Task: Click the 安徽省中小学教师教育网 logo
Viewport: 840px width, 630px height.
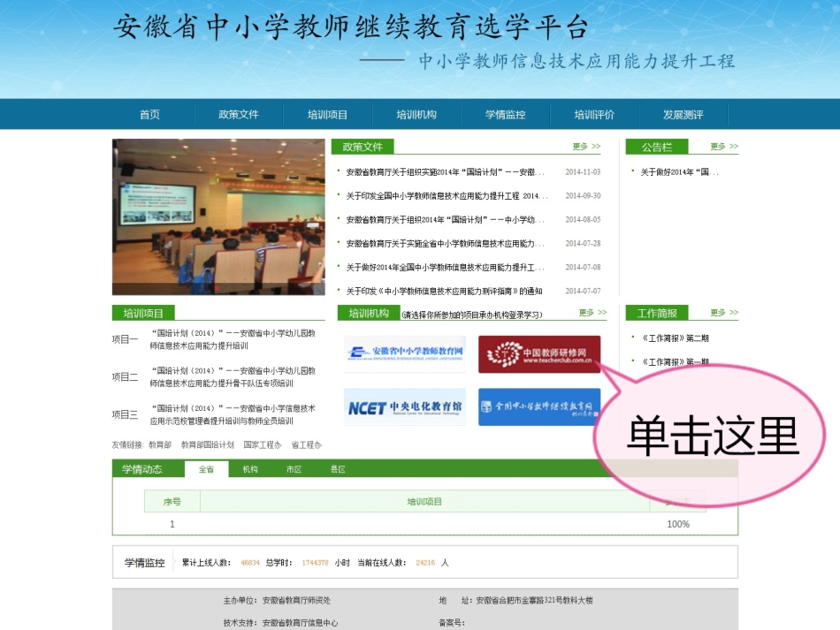Action: pos(405,353)
